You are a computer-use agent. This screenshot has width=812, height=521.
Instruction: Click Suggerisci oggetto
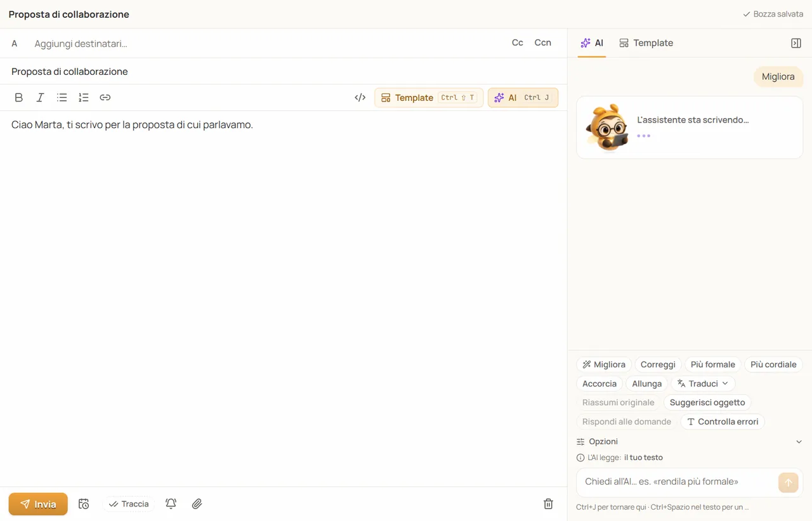(707, 402)
